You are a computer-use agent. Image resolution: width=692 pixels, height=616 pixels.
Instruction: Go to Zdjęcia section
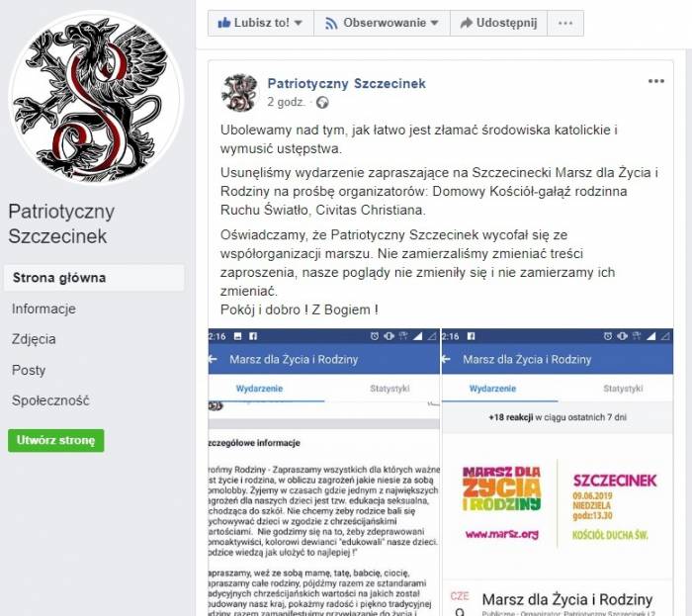(x=34, y=339)
